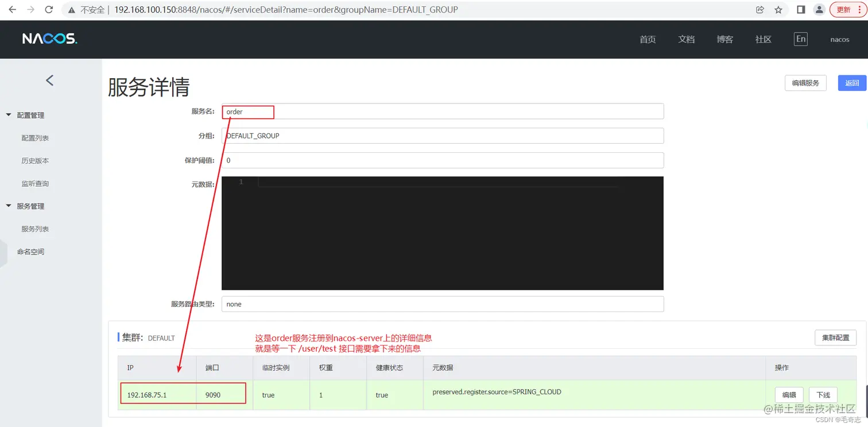
Task: Click the 端口 column header
Action: tap(224, 367)
